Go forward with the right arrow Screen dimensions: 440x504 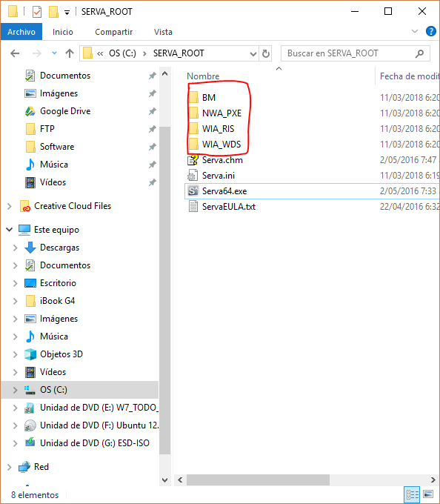(x=36, y=53)
